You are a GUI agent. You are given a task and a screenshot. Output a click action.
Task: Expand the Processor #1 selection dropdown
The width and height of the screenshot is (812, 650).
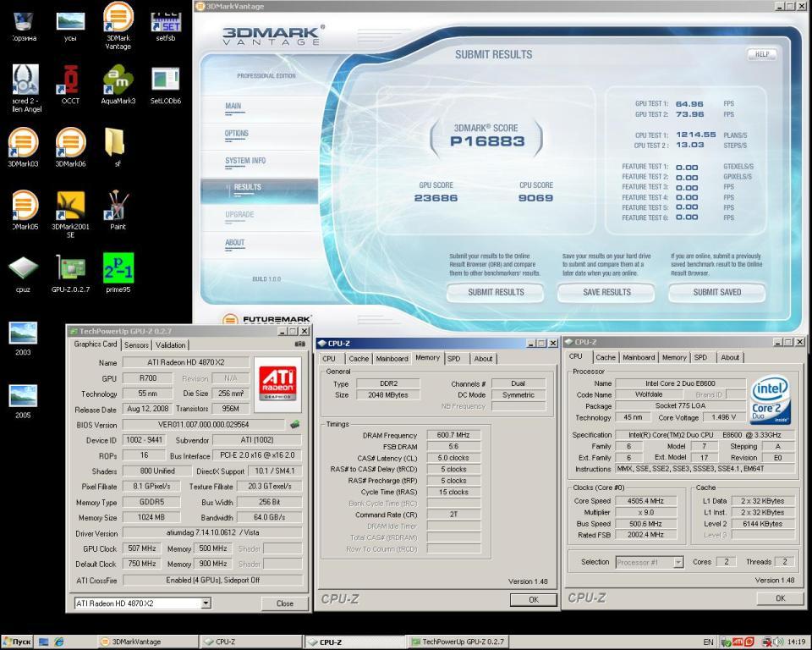[678, 562]
